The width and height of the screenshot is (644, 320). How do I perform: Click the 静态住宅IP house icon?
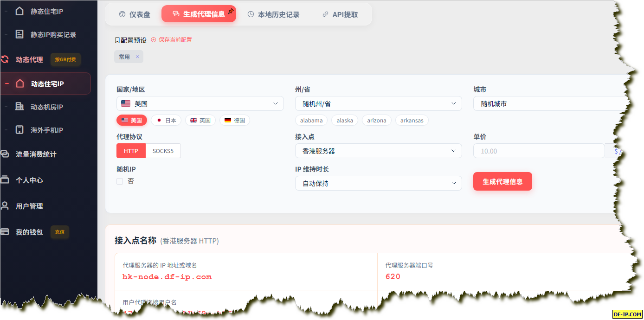pyautogui.click(x=19, y=11)
